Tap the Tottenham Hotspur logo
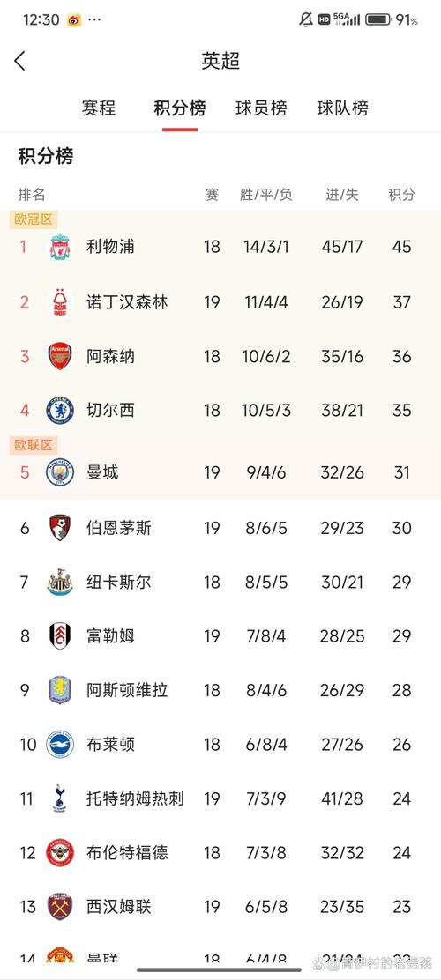The width and height of the screenshot is (441, 980). [x=60, y=798]
